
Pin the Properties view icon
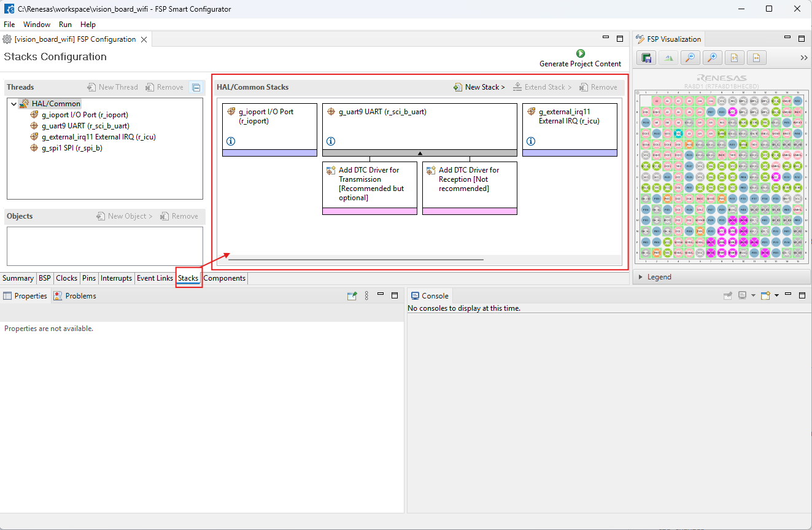point(352,296)
